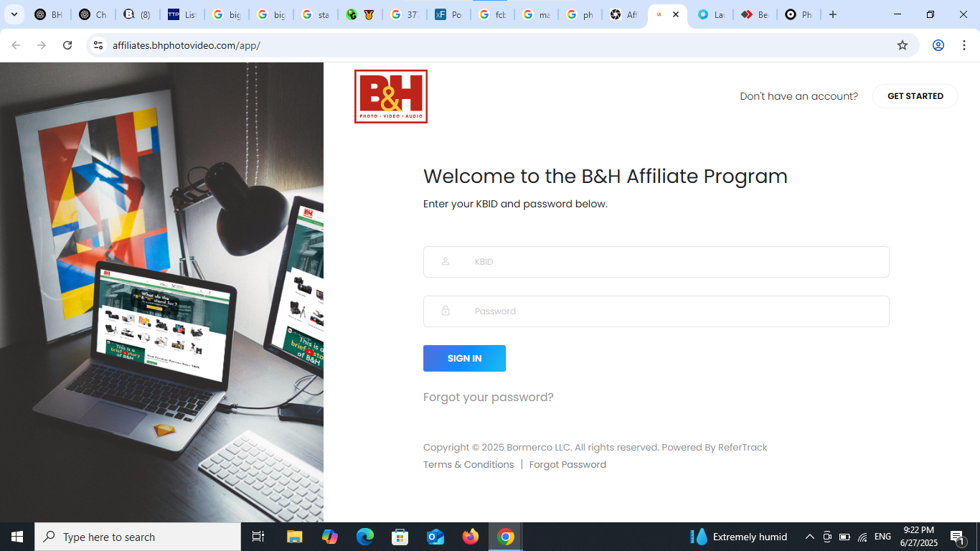Click the network icon in system tray

(x=862, y=537)
